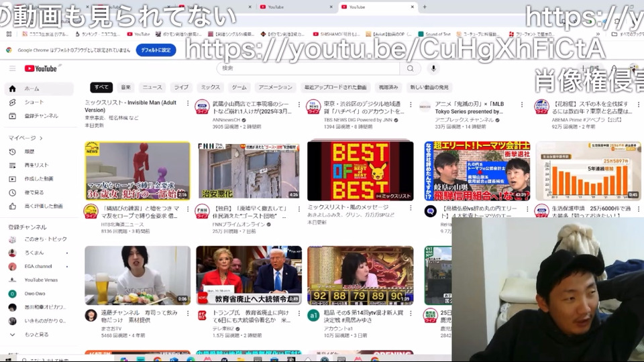Open Sound of Text bookmark
Screen dimensions: 644x362
(434, 34)
